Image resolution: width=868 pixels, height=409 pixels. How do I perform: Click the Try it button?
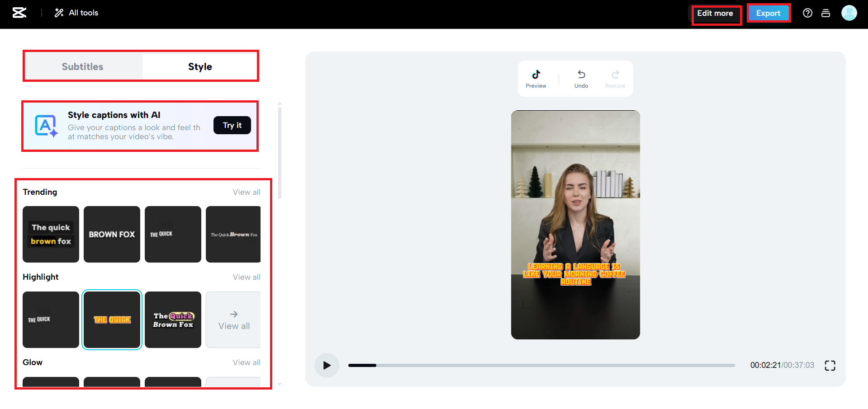(x=232, y=125)
